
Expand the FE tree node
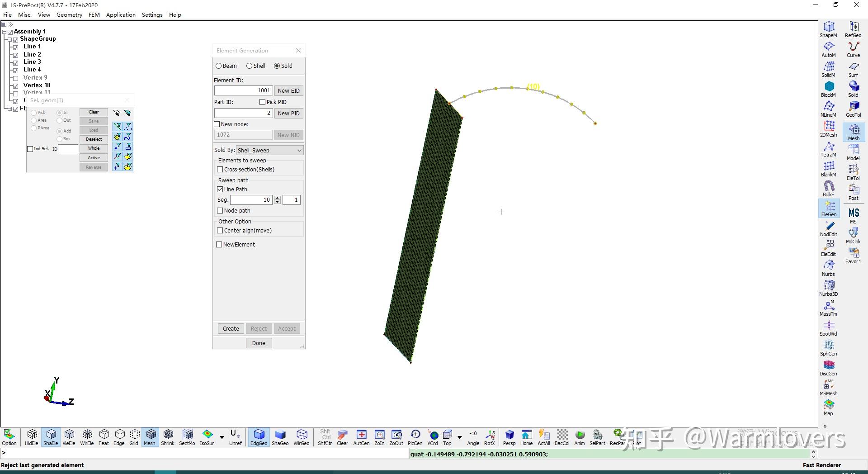9,109
